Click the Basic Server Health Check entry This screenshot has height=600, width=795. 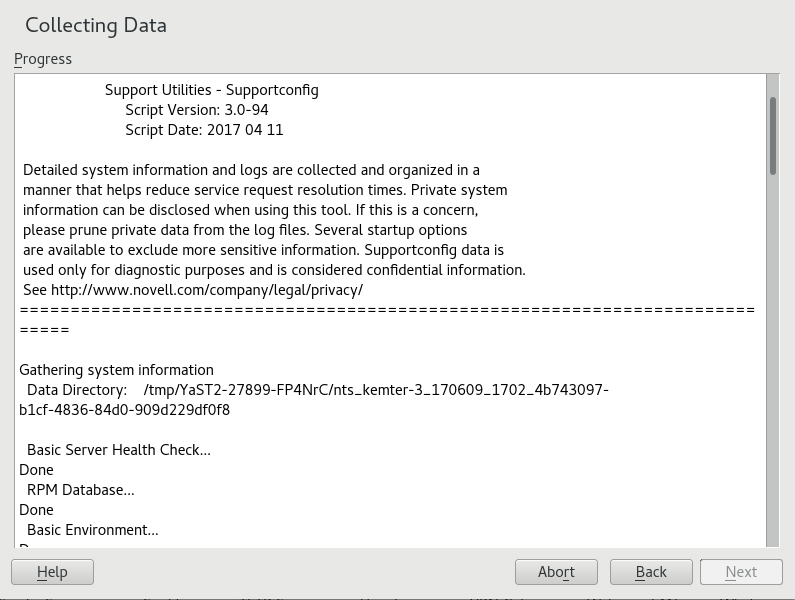coord(118,450)
